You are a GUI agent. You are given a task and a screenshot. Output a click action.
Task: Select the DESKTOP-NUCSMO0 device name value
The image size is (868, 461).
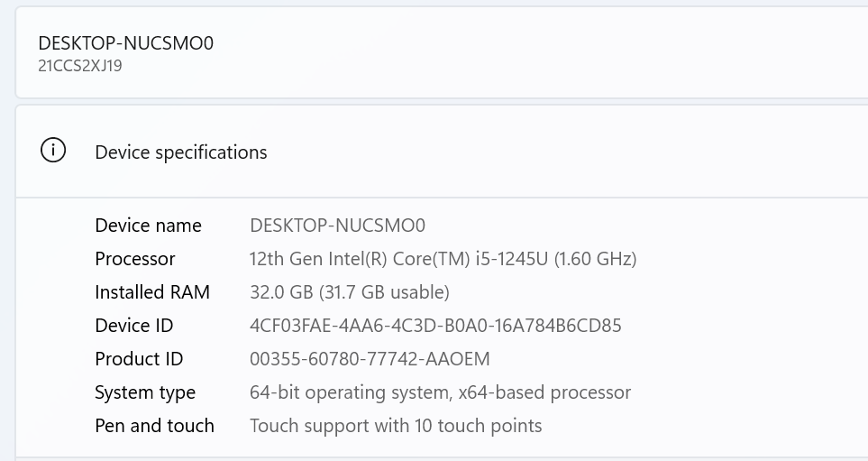pyautogui.click(x=337, y=226)
